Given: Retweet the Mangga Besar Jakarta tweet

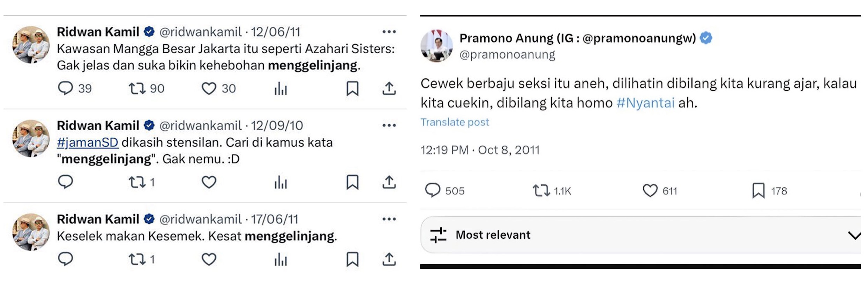Looking at the screenshot, I should pos(137,89).
